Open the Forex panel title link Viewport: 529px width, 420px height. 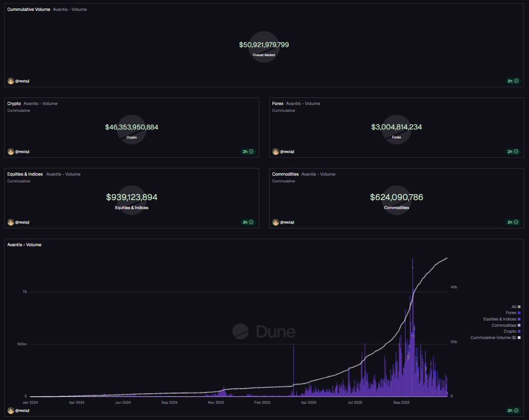click(278, 104)
